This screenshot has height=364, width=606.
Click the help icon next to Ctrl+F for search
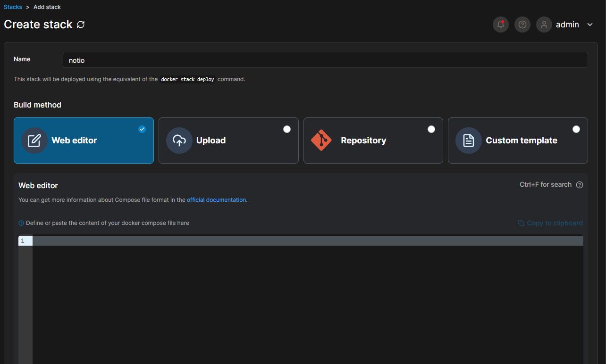tap(580, 185)
